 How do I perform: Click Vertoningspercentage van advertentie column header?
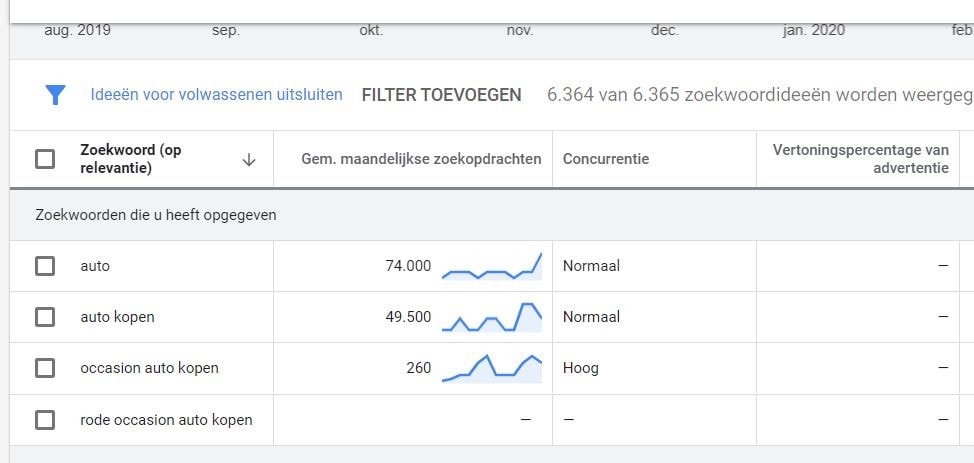click(860, 159)
